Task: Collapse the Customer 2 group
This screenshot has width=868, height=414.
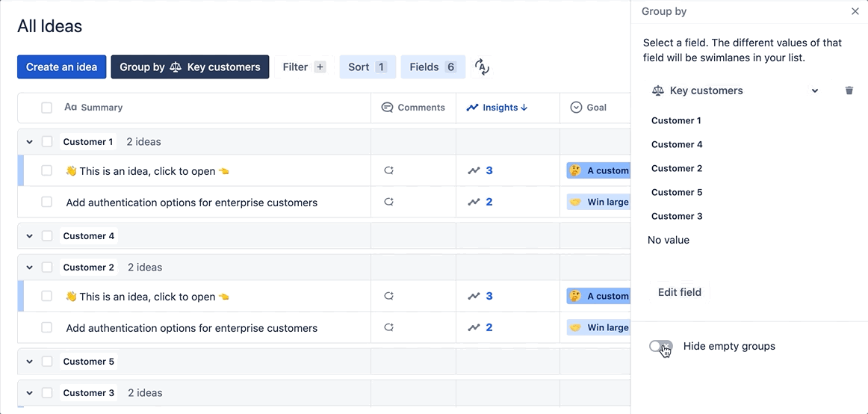Action: click(x=29, y=268)
